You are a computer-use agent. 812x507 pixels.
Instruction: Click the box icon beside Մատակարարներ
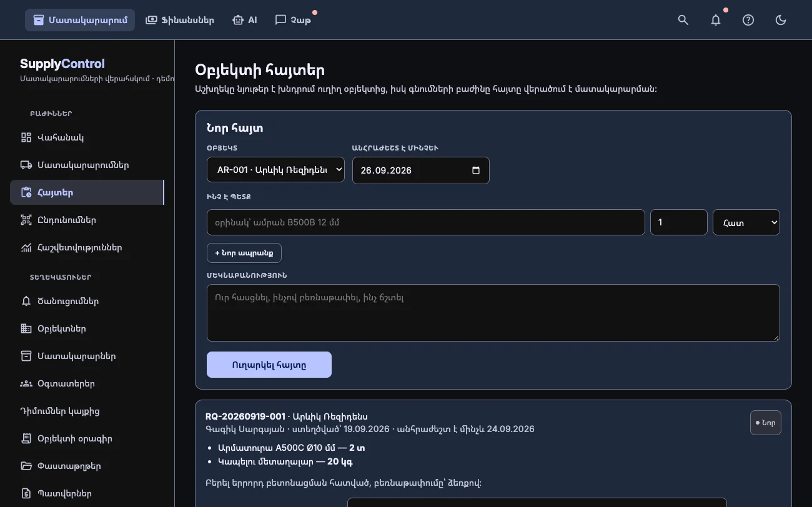click(x=26, y=356)
